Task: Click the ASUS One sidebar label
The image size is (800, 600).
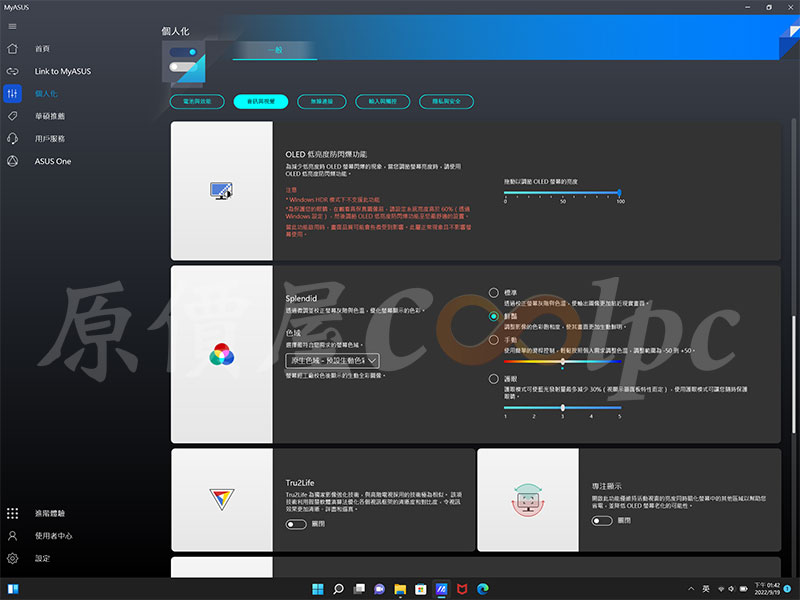Action: pos(53,161)
